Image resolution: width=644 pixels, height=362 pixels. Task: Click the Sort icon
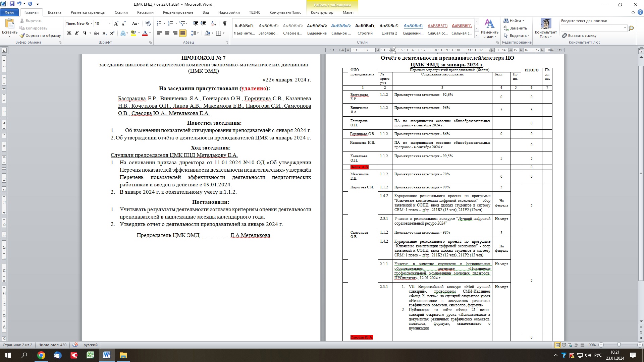pos(214,23)
